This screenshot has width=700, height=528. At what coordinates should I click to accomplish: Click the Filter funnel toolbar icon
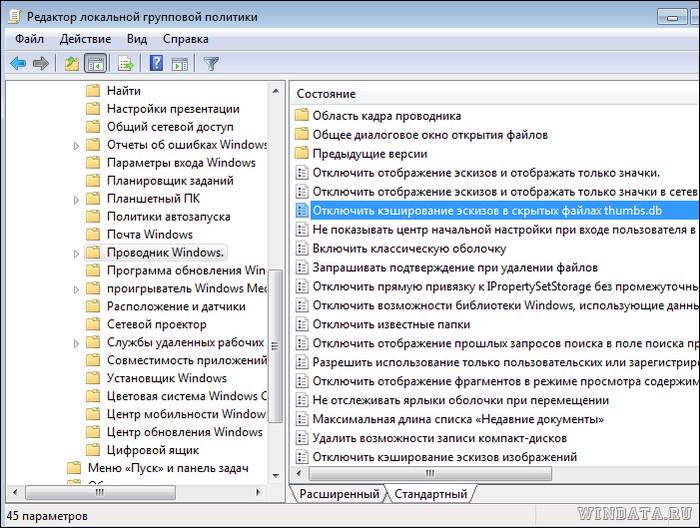coord(211,64)
